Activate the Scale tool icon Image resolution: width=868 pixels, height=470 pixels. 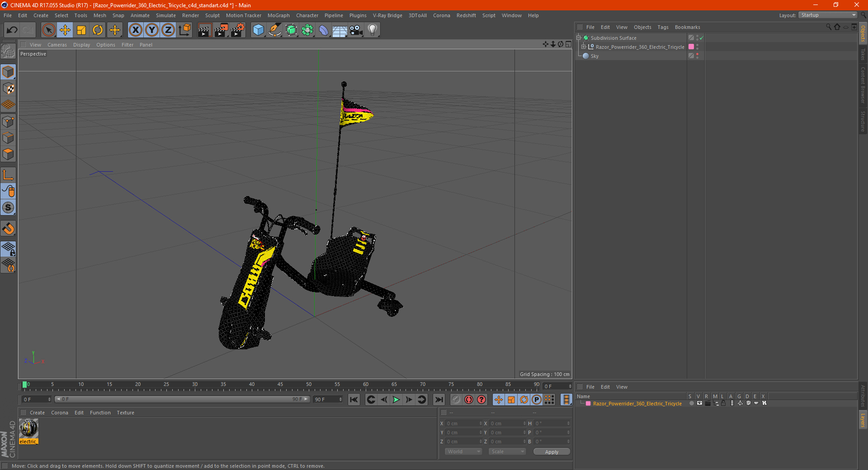click(81, 30)
